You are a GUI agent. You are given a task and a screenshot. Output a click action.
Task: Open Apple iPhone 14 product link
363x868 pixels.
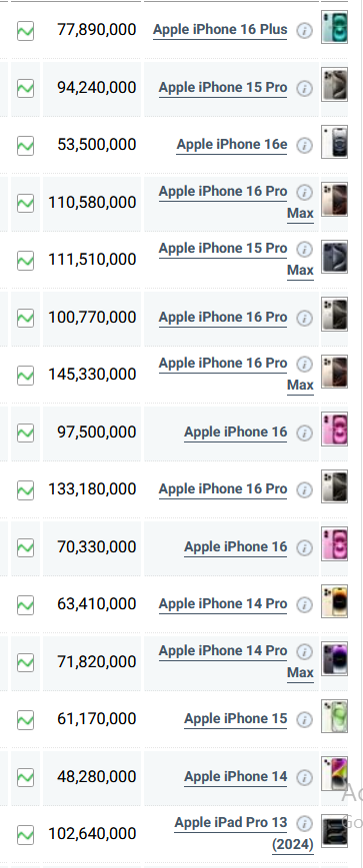(236, 777)
